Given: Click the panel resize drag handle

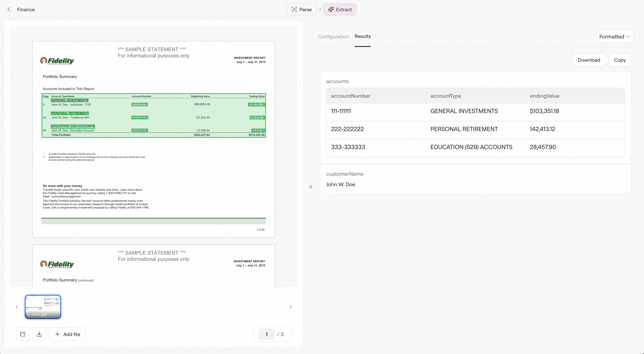Looking at the screenshot, I should pyautogui.click(x=311, y=187).
